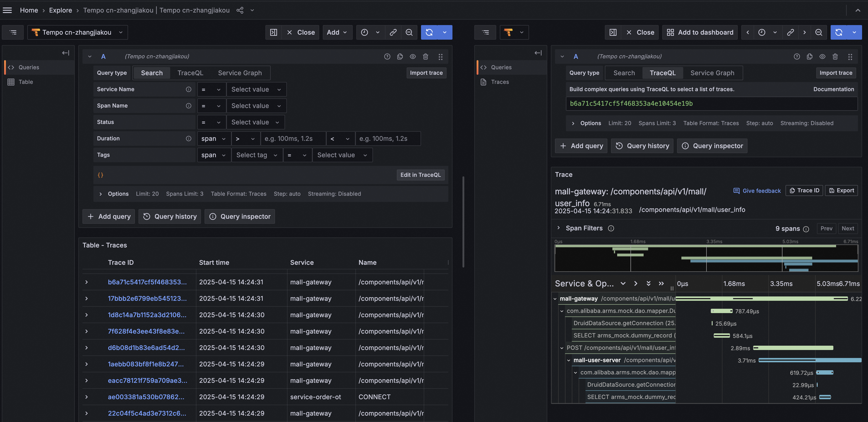Toggle visibility of query A in the left pane
The image size is (868, 422).
413,57
